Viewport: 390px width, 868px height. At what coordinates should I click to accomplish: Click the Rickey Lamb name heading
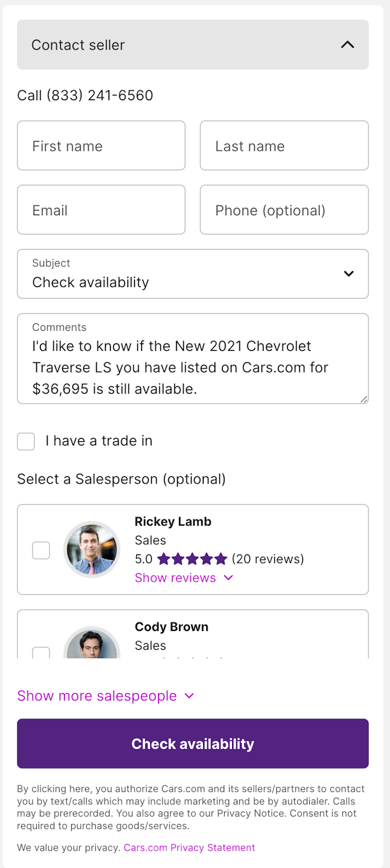(173, 521)
